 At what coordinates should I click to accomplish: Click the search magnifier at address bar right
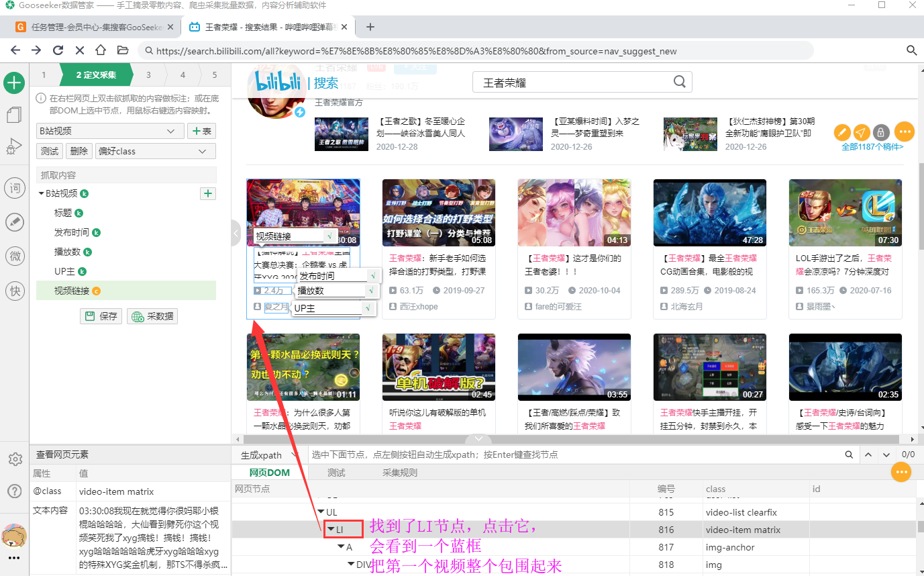[911, 50]
